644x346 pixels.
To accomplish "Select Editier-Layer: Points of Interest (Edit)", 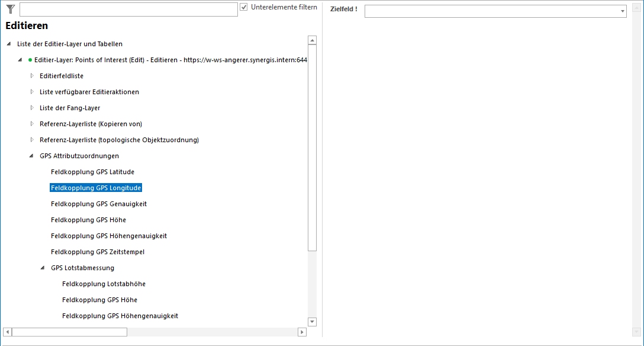I will tap(170, 60).
